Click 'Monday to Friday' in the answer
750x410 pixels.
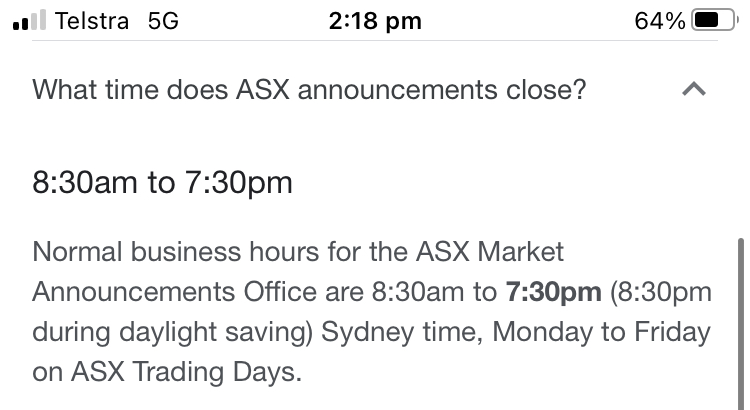601,332
